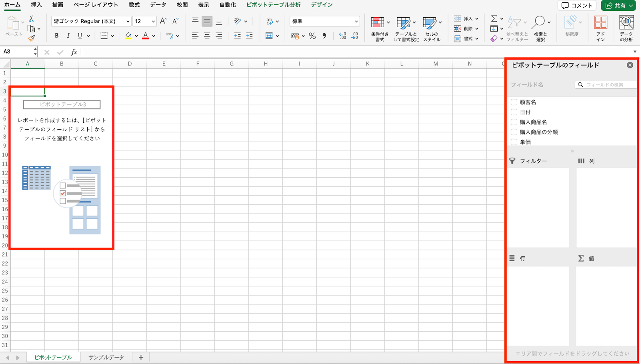
Task: Open the font size dropdown
Action: coord(153,22)
